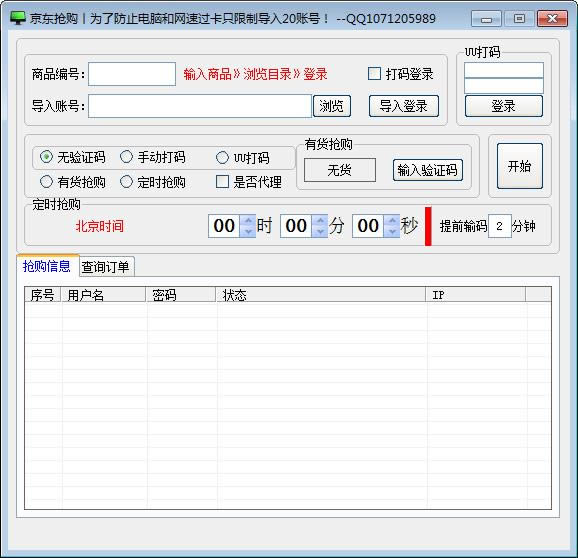Click the green monitor app icon in title bar
The height and width of the screenshot is (558, 578).
point(17,18)
